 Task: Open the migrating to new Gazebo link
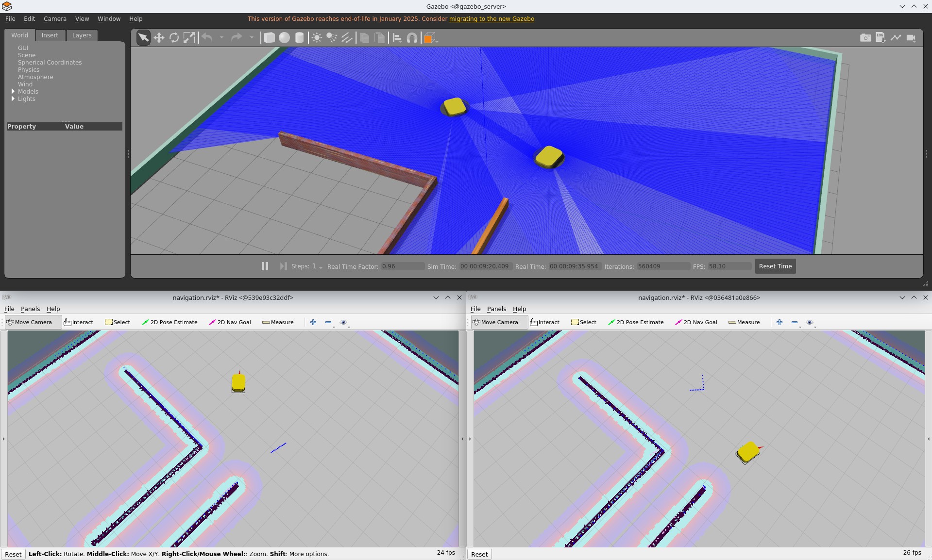(x=491, y=19)
